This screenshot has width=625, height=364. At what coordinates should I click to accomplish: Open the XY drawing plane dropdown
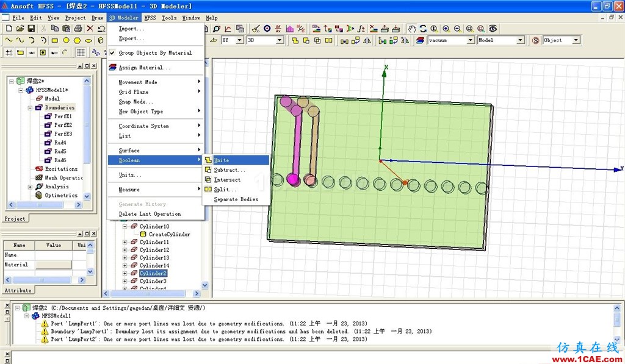[239, 40]
